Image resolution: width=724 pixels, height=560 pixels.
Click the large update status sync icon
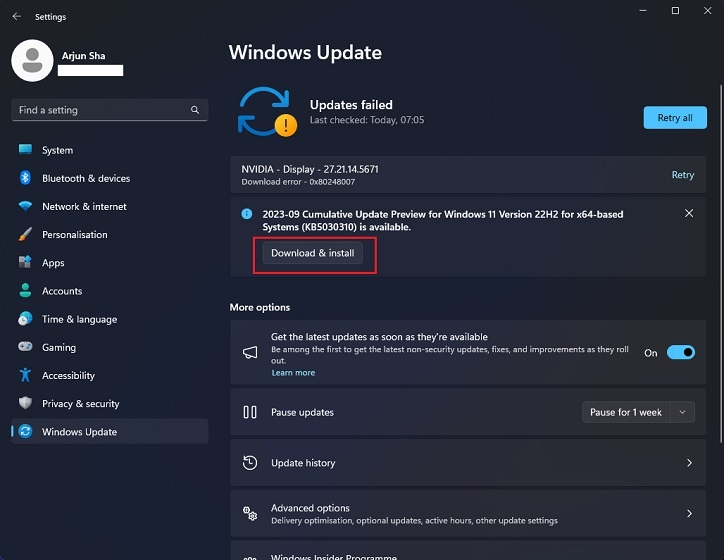[267, 112]
